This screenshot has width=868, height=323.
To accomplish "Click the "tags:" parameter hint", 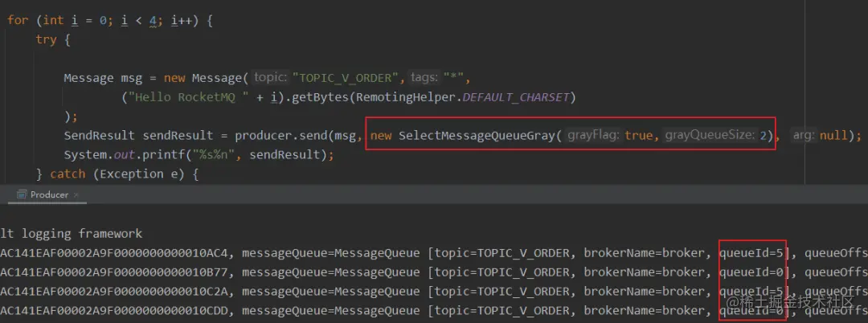I will 424,78.
